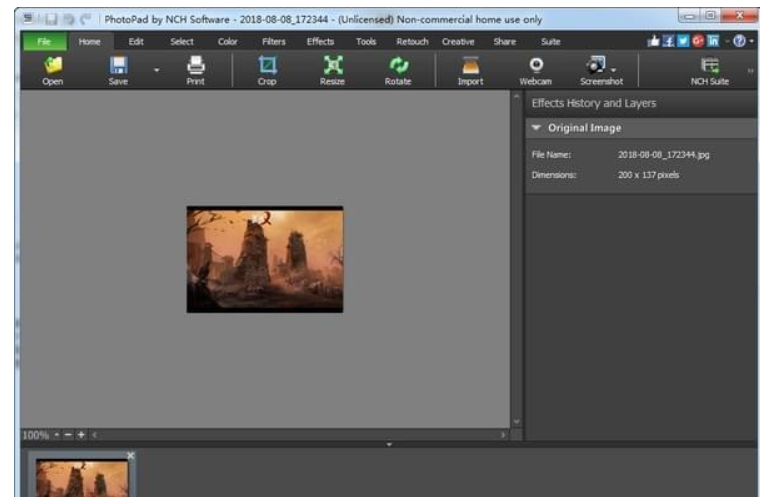
Task: Click the horizontal scrollbar right arrow
Action: point(503,435)
